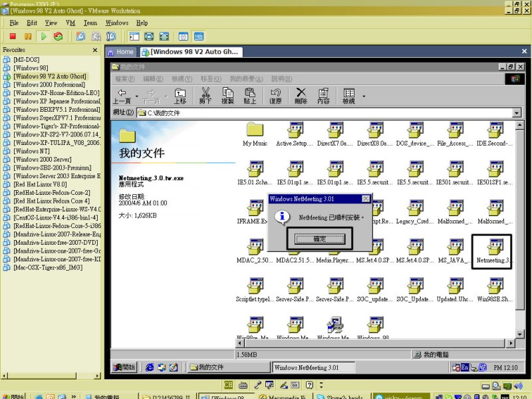The width and height of the screenshot is (532, 399).
Task: Click the Internet Explorer quick launch icon
Action: (x=149, y=367)
